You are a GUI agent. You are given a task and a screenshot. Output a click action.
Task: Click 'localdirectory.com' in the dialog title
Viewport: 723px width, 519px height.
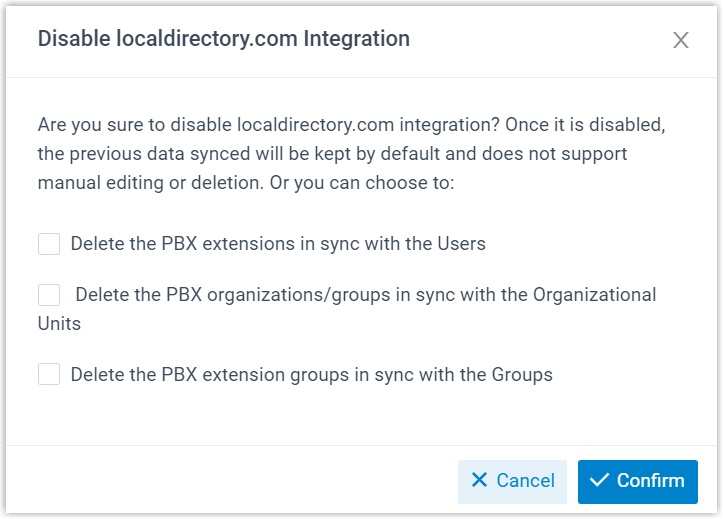click(193, 39)
